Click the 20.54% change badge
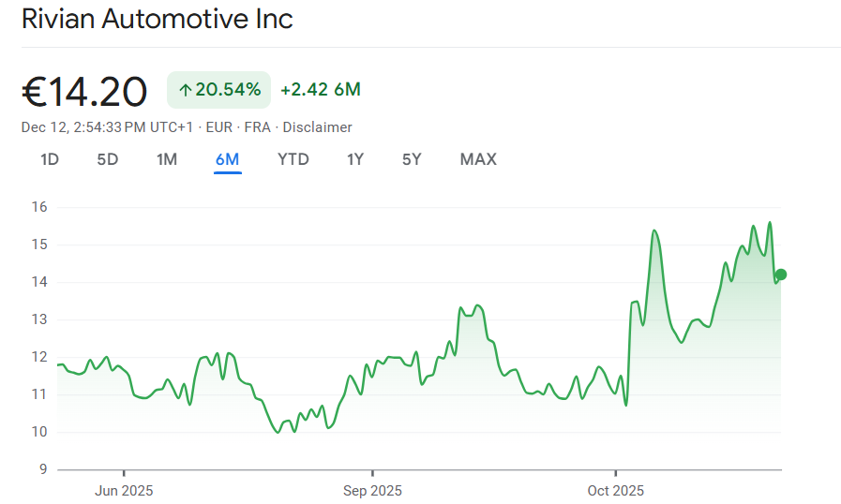841x504 pixels. tap(219, 90)
